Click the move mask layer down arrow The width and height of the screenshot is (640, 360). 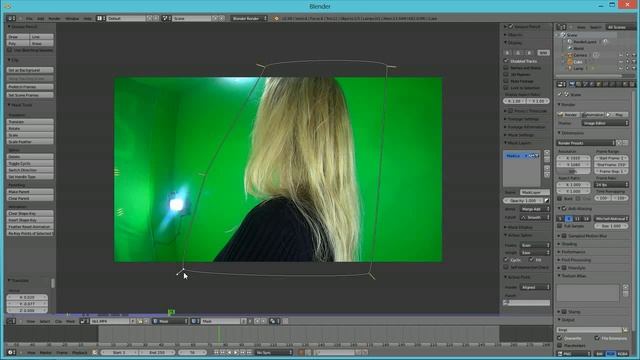pos(547,175)
